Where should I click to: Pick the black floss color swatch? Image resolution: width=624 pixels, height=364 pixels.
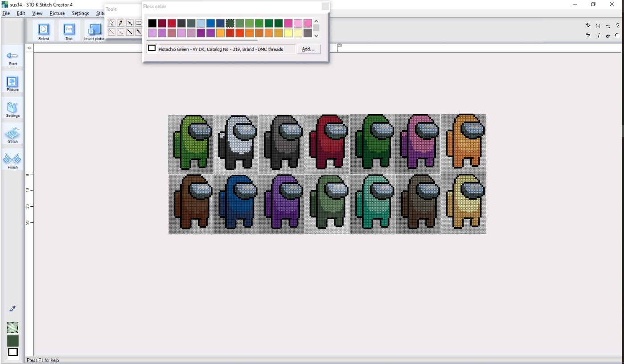152,23
